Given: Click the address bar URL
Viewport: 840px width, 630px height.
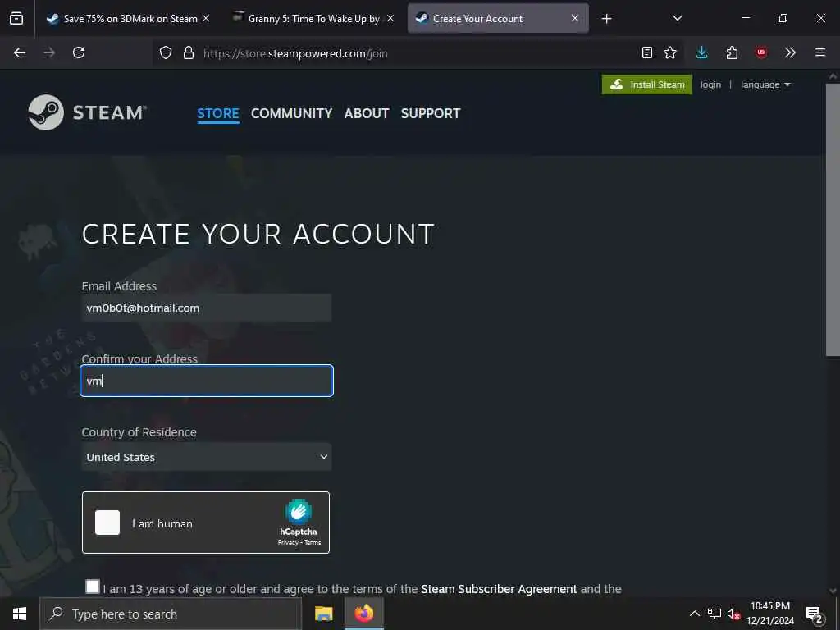Looking at the screenshot, I should pyautogui.click(x=295, y=53).
